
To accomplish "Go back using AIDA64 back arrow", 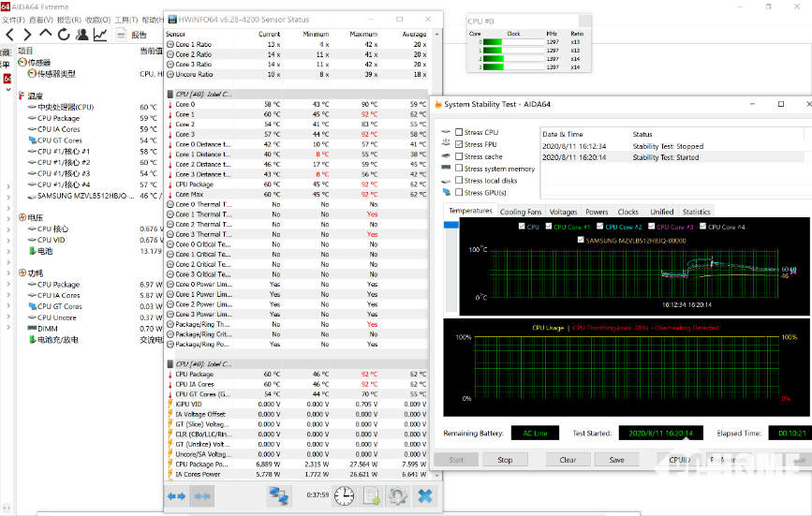I will pos(10,35).
